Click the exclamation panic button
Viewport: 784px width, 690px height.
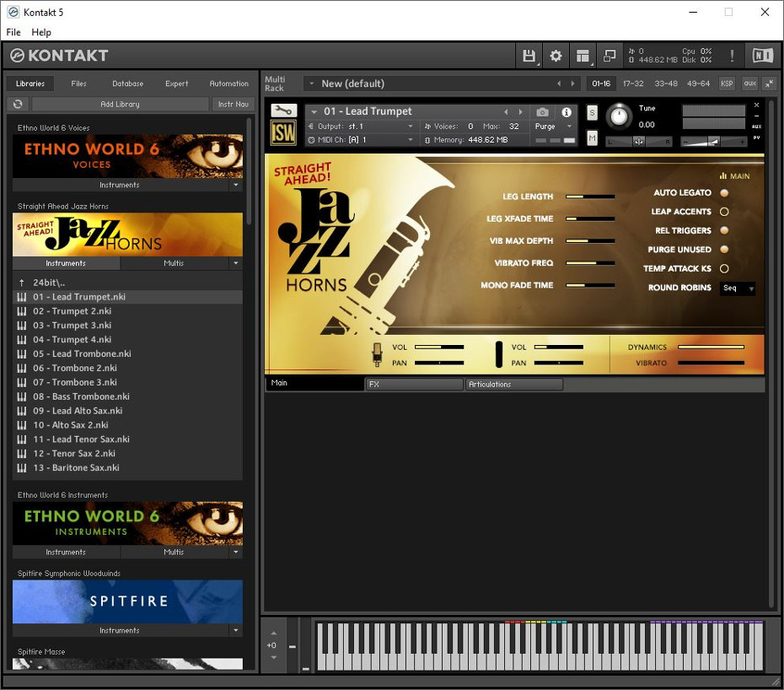(732, 56)
